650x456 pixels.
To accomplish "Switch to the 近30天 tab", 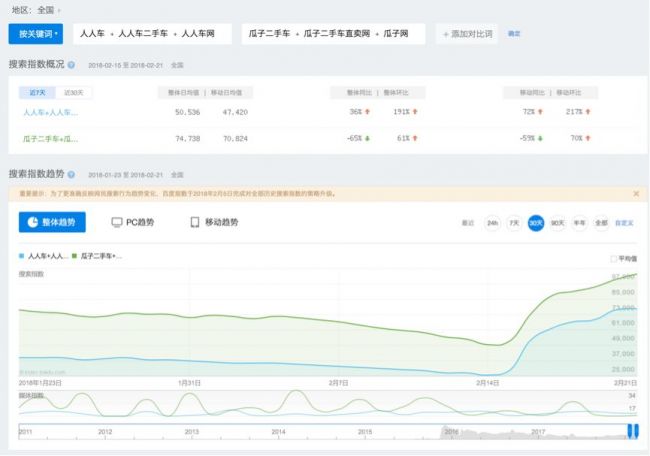I will point(74,92).
